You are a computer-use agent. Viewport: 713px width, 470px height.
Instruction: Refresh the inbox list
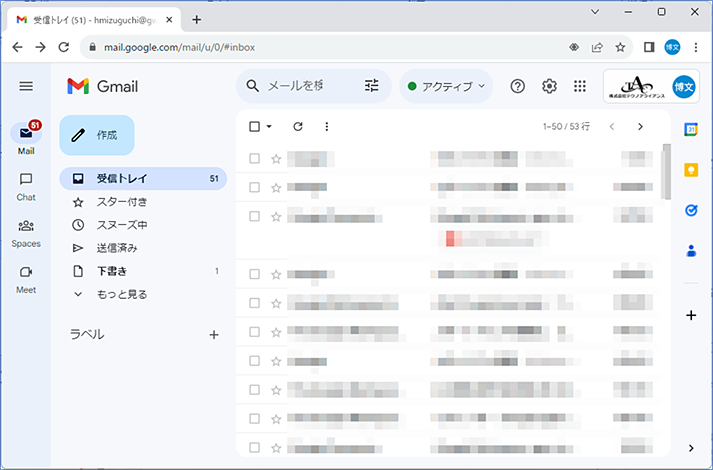point(298,126)
